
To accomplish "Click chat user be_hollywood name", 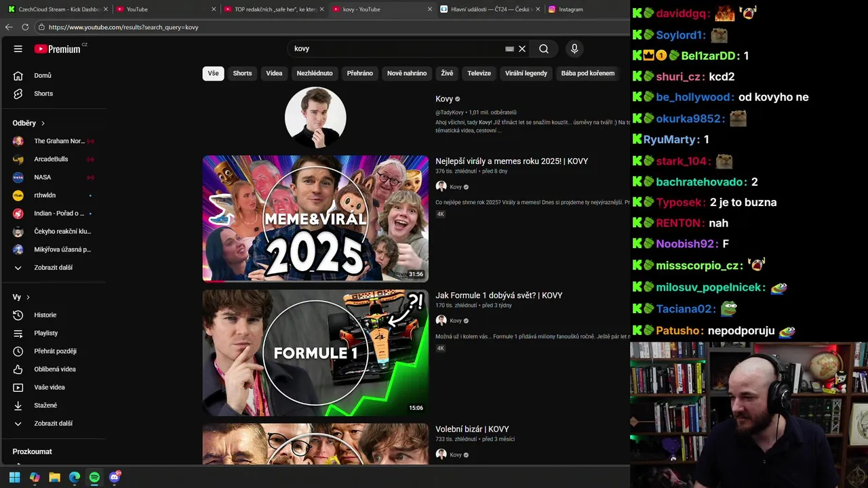I will [x=694, y=97].
